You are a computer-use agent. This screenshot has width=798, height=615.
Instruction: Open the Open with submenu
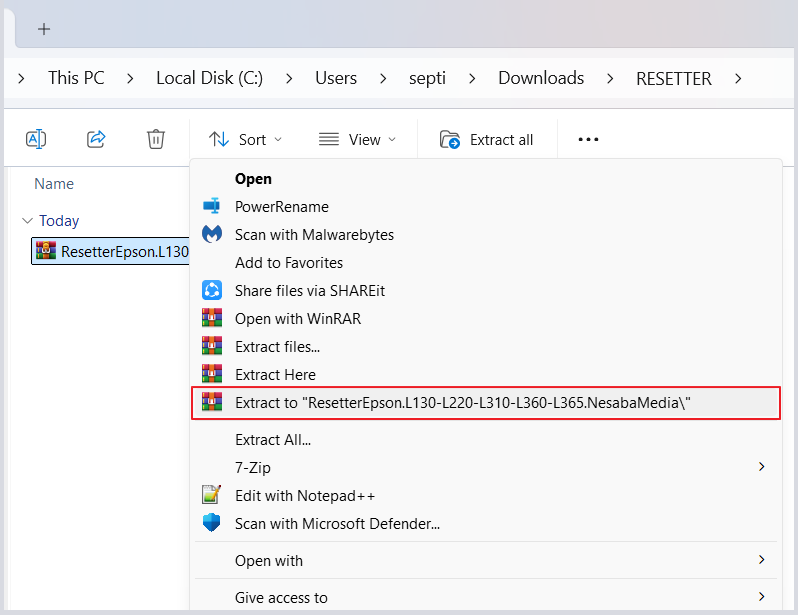click(x=486, y=561)
